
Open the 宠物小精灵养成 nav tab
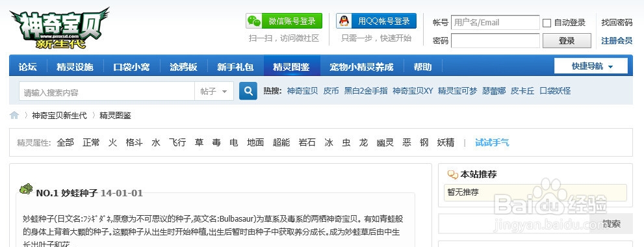click(x=361, y=67)
